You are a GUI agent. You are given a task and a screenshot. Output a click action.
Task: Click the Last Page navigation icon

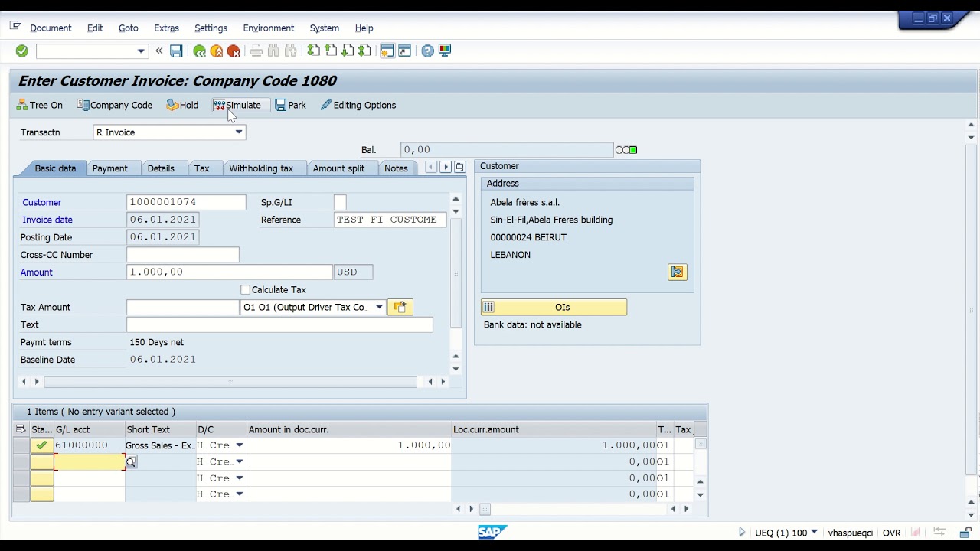[364, 51]
